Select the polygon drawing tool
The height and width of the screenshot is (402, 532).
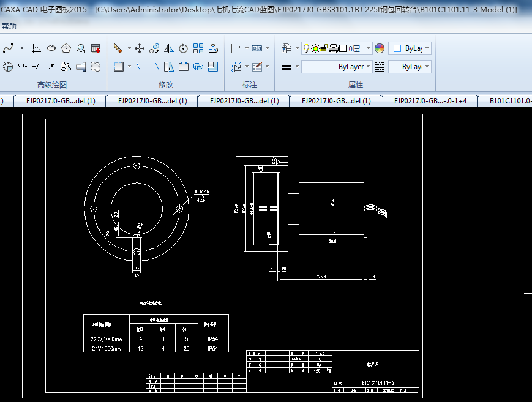click(x=66, y=48)
